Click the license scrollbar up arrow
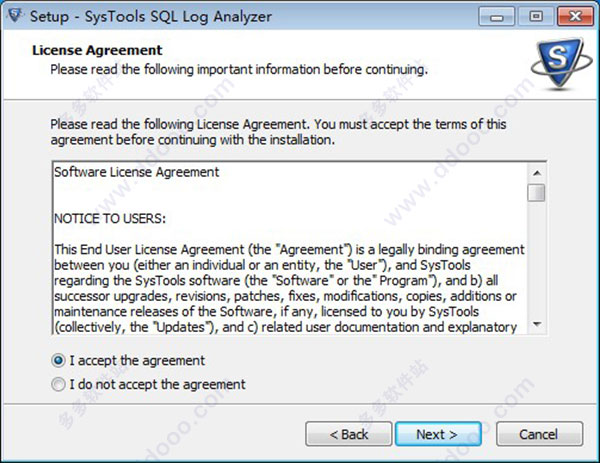This screenshot has height=463, width=600. (x=536, y=173)
